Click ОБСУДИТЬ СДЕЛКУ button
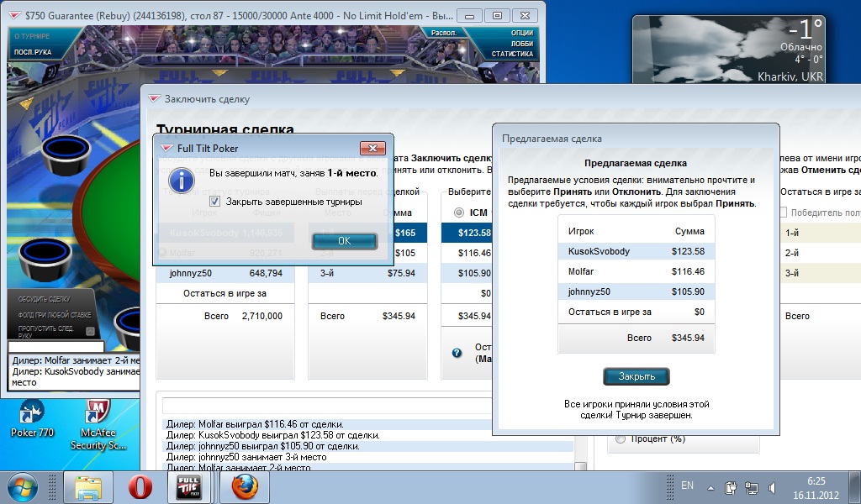The width and height of the screenshot is (861, 504). tap(44, 299)
